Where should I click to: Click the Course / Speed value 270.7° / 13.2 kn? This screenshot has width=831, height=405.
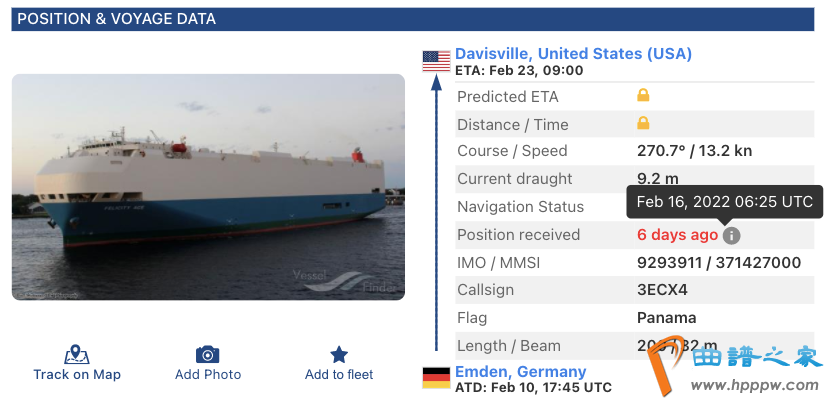pos(694,151)
